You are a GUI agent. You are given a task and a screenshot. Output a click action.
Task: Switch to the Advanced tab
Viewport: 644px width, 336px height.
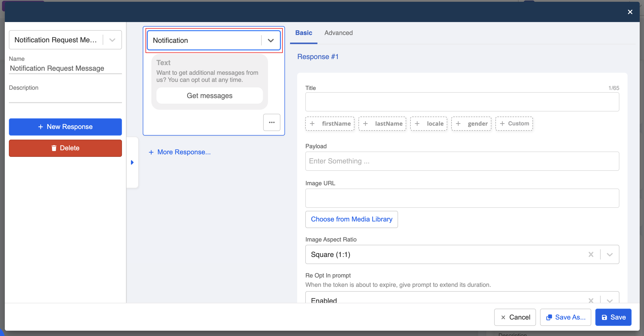(x=338, y=33)
